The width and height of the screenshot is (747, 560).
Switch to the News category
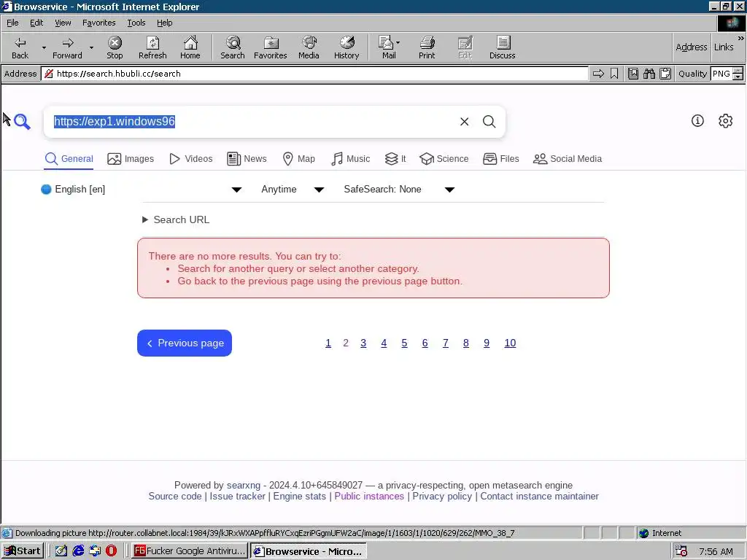[x=247, y=159]
